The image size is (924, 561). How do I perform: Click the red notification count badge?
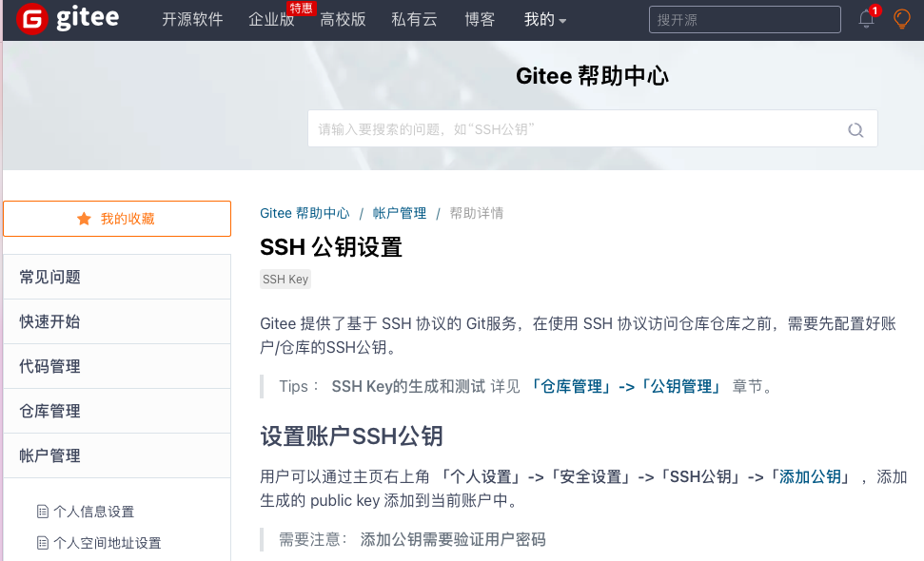coord(875,10)
